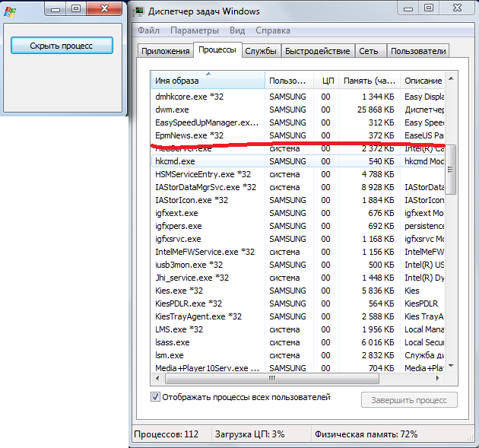Select the "igfxsrvc.exe" process
This screenshot has width=479, height=448.
click(298, 239)
